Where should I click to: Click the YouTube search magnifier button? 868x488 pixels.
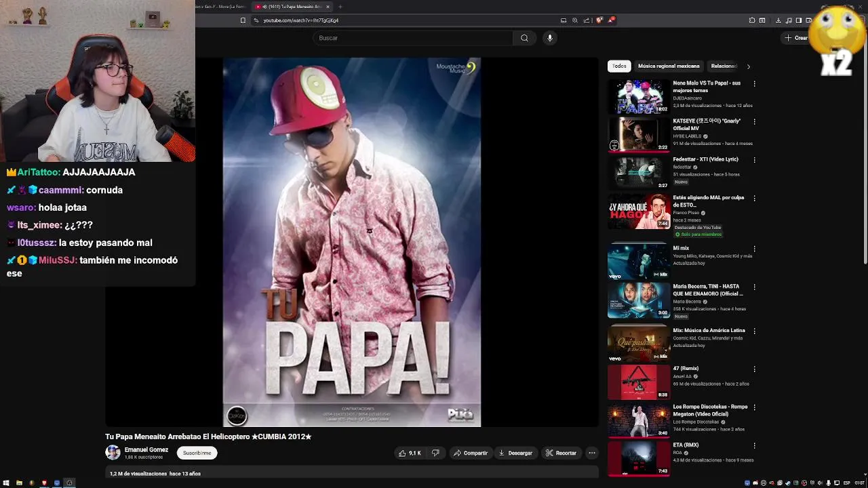pyautogui.click(x=524, y=38)
